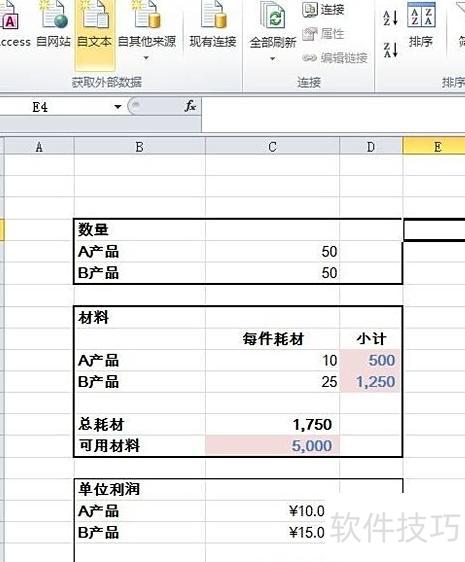
Task: Click A产品 label in 材料 section
Action: click(x=98, y=361)
